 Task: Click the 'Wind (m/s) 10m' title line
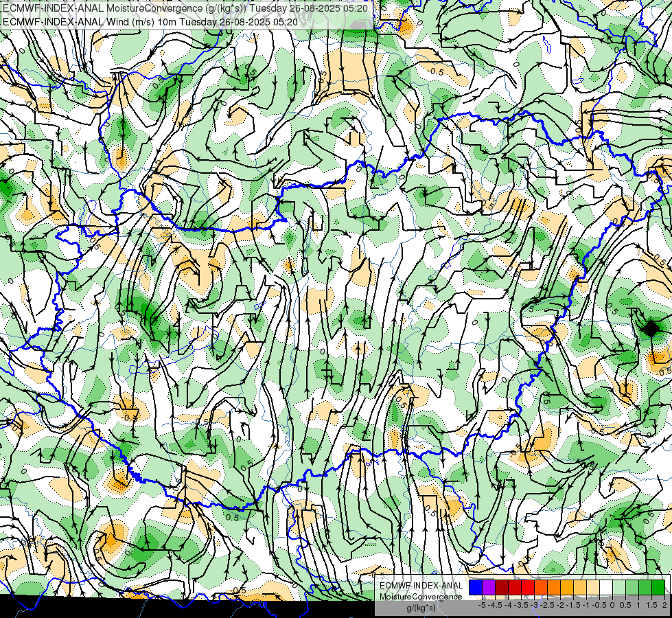click(x=150, y=21)
